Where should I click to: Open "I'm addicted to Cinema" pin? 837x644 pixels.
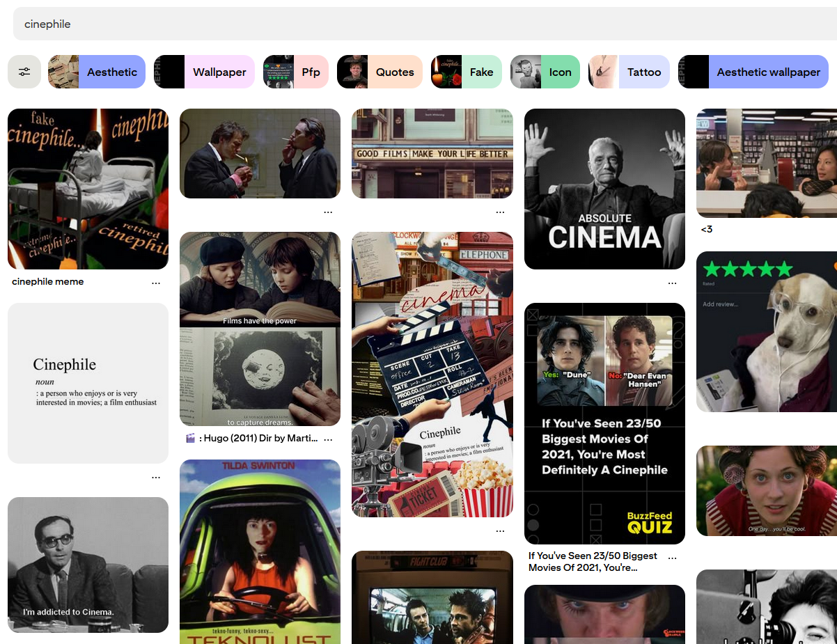tap(88, 565)
